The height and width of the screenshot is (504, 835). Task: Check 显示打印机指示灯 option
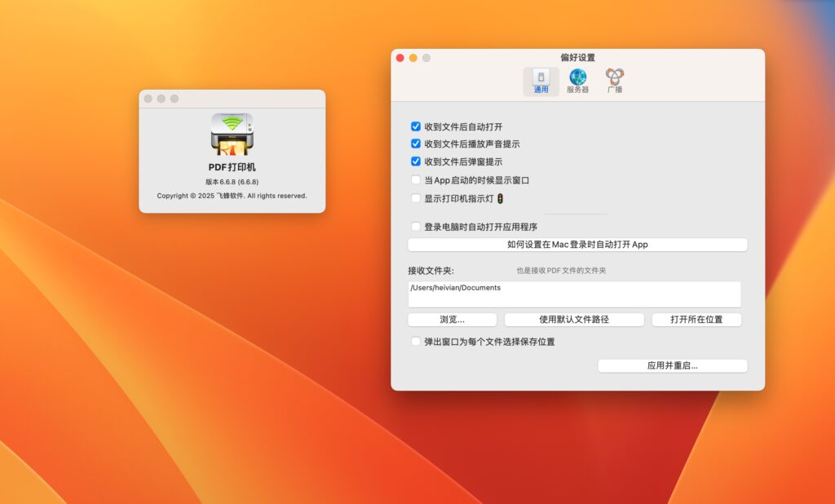pyautogui.click(x=415, y=198)
